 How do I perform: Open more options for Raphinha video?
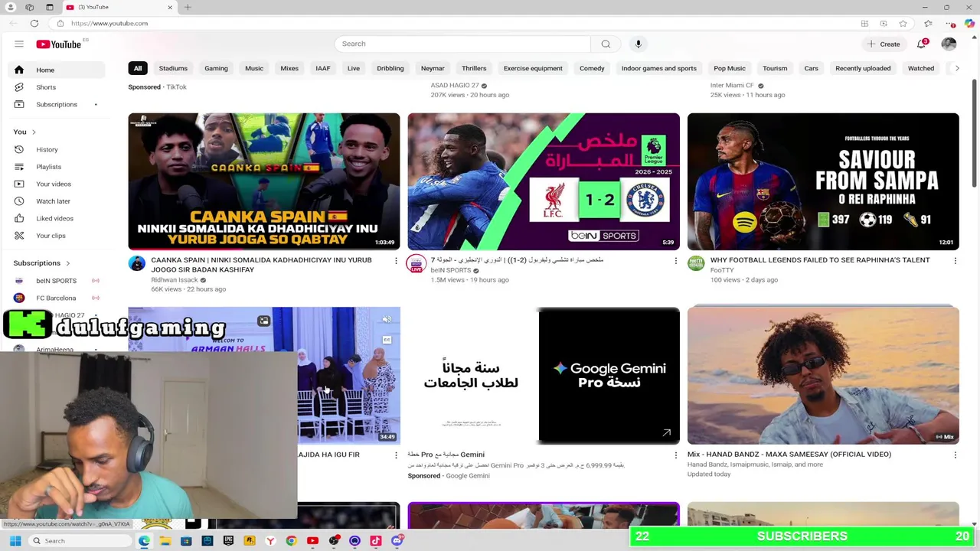pyautogui.click(x=955, y=261)
